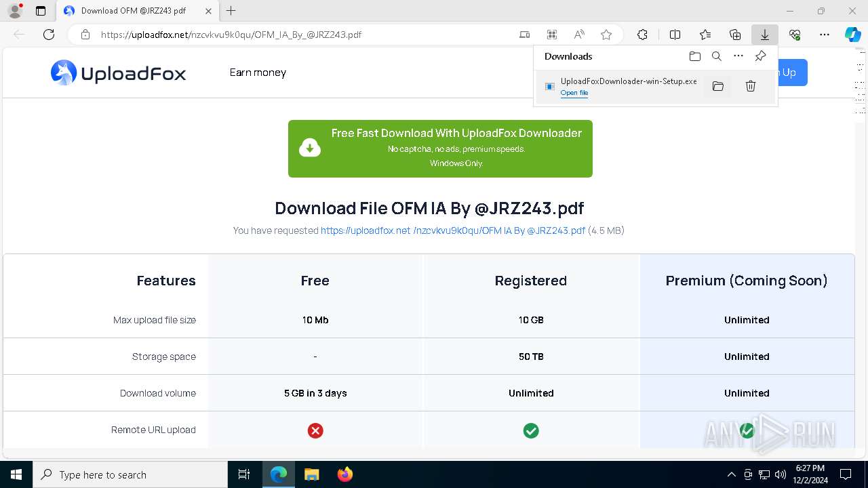Click the Download volume row label
This screenshot has height=488, width=868.
[x=158, y=393]
